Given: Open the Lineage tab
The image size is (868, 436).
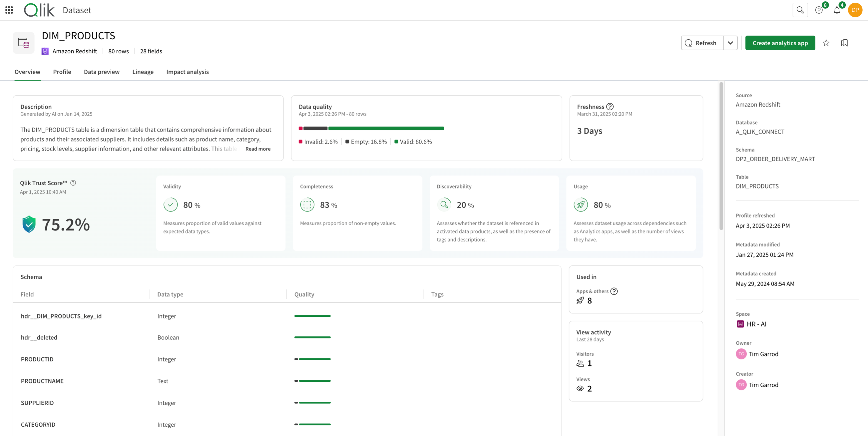Looking at the screenshot, I should click(143, 72).
